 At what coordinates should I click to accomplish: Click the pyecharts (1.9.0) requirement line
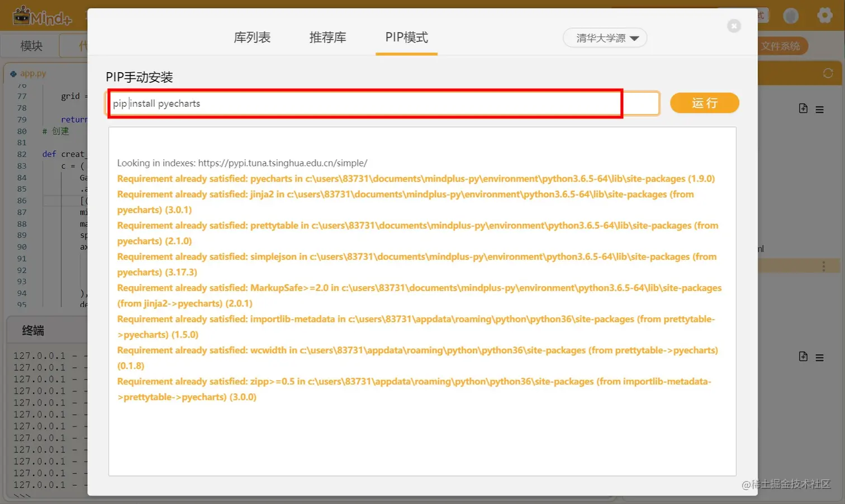[x=416, y=179]
